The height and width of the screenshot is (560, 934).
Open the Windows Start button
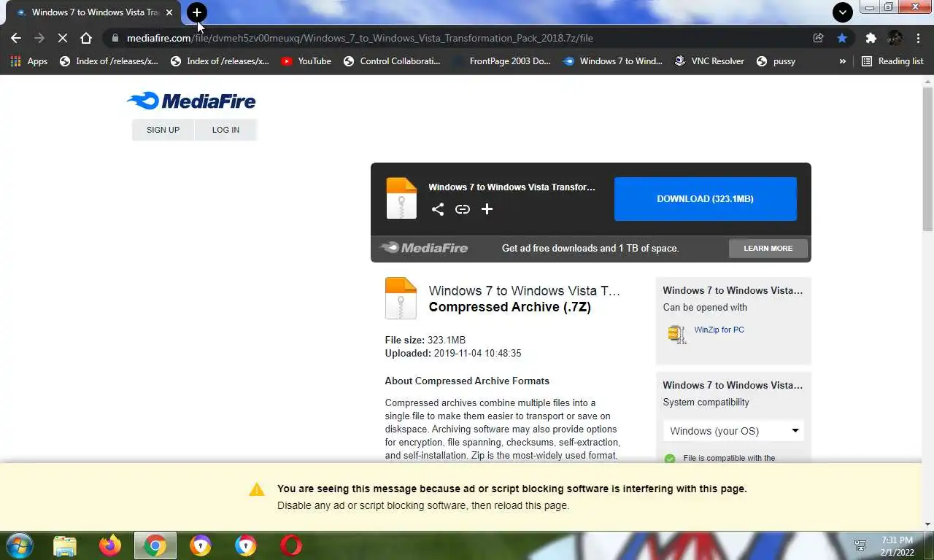tap(19, 545)
